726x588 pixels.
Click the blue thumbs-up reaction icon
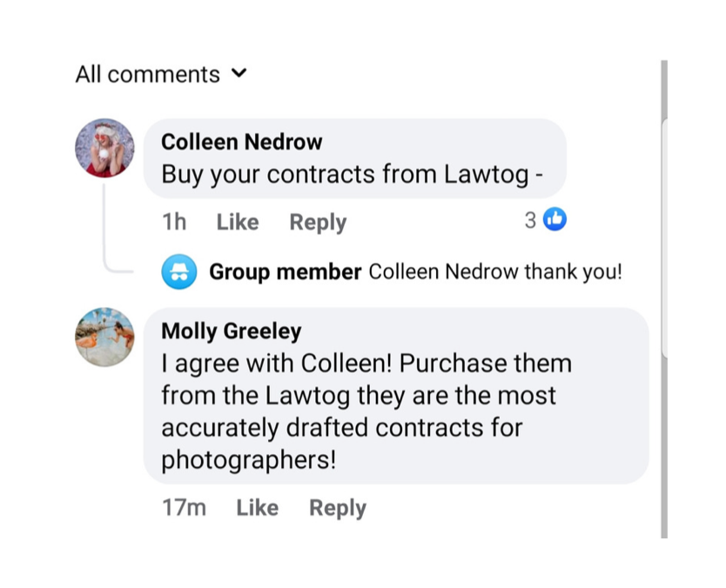pos(555,221)
